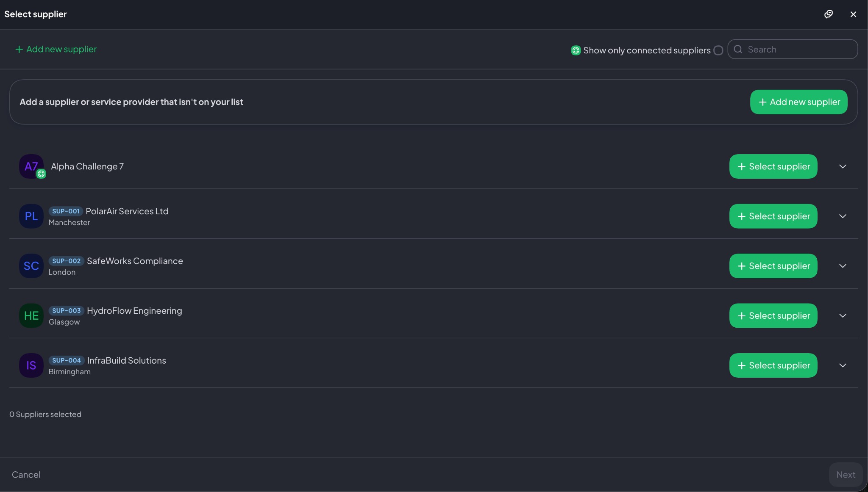The height and width of the screenshot is (492, 868).
Task: Expand the SafeWorks Compliance row chevron
Action: 843,266
